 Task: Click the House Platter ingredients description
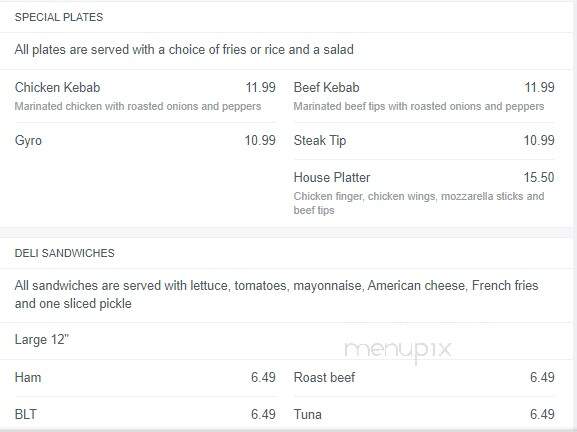click(419, 203)
